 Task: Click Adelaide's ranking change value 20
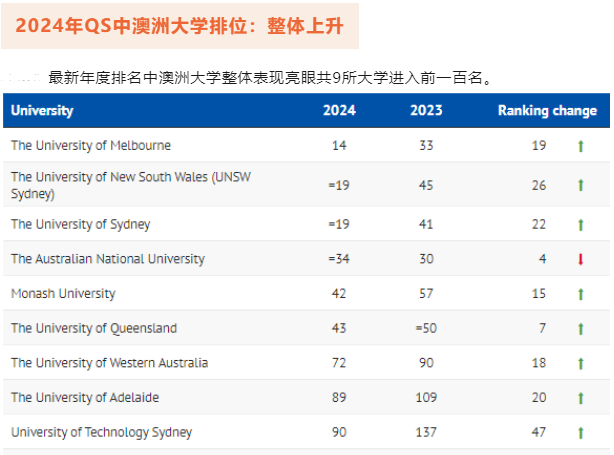[539, 397]
